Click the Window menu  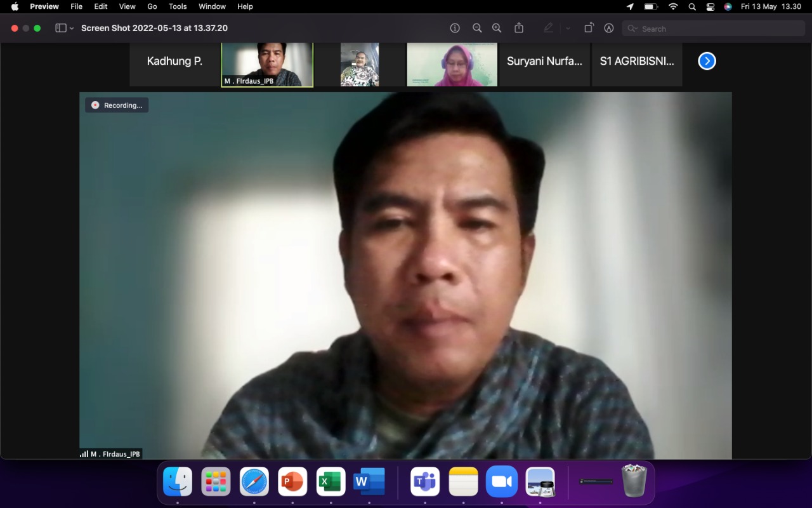(x=212, y=6)
